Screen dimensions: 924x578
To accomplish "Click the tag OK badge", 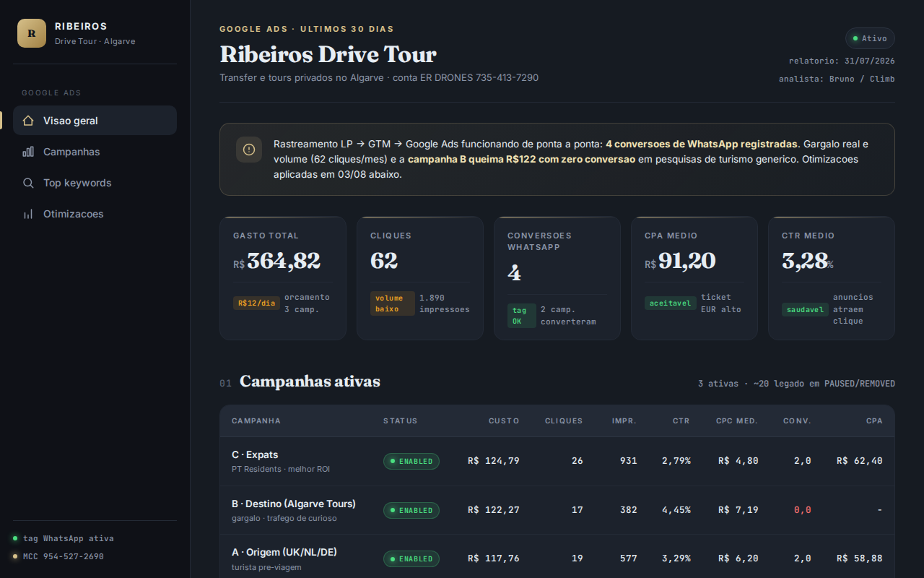I will click(x=521, y=316).
